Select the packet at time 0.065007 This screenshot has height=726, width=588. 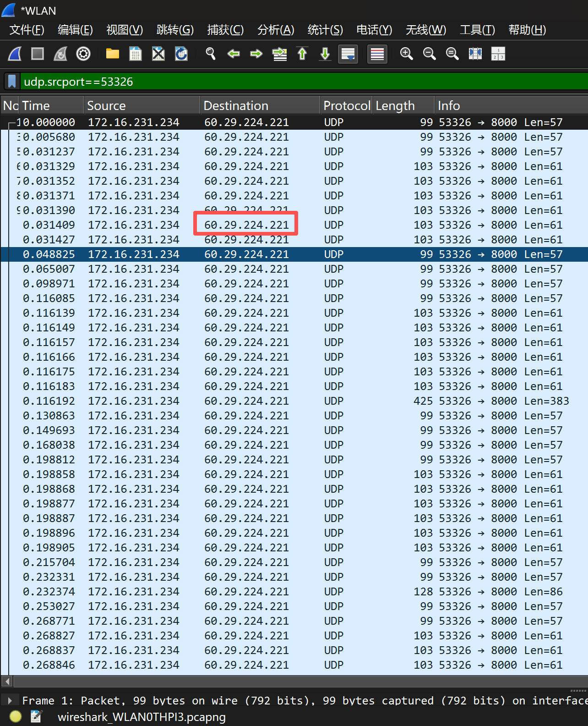[294, 269]
